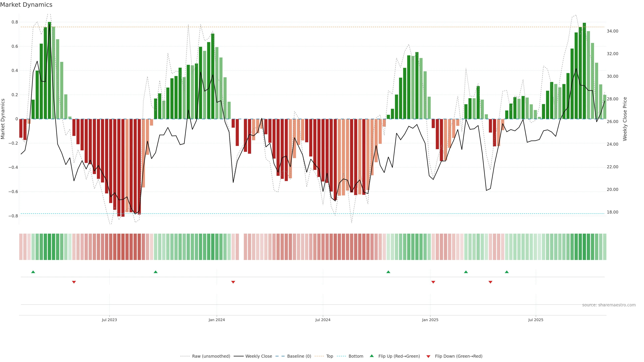
Task: Click red flip-down marker just after Jan 2024
Action: point(233,282)
